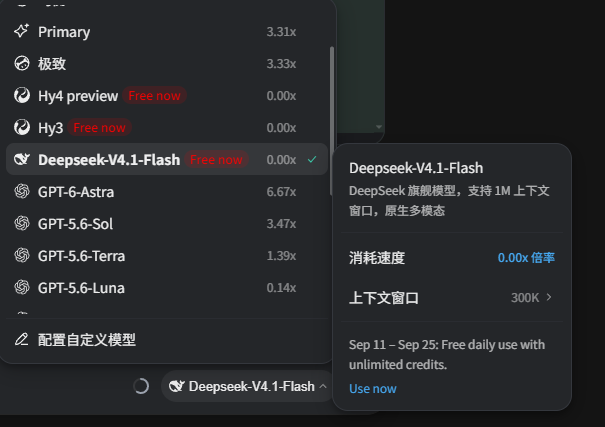This screenshot has height=427, width=605.
Task: Click the Free now badge on Hy3
Action: click(100, 127)
